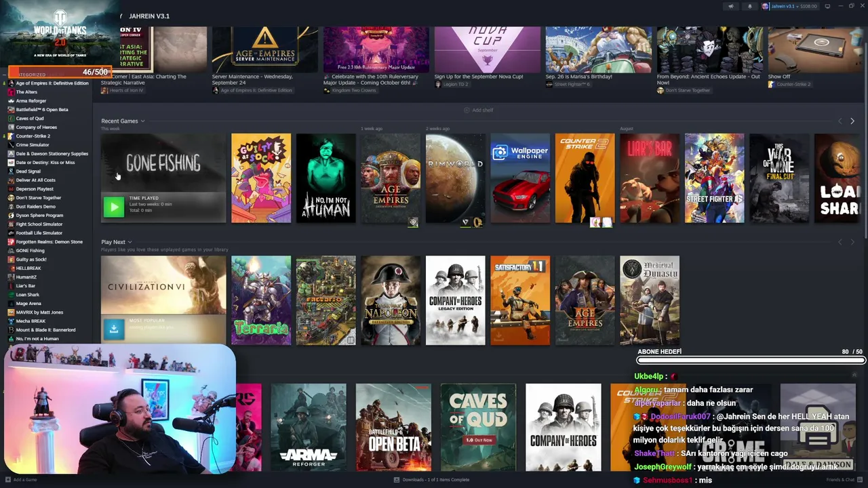The height and width of the screenshot is (488, 868).
Task: Open RimWorld cover in Recent Games
Action: click(455, 178)
